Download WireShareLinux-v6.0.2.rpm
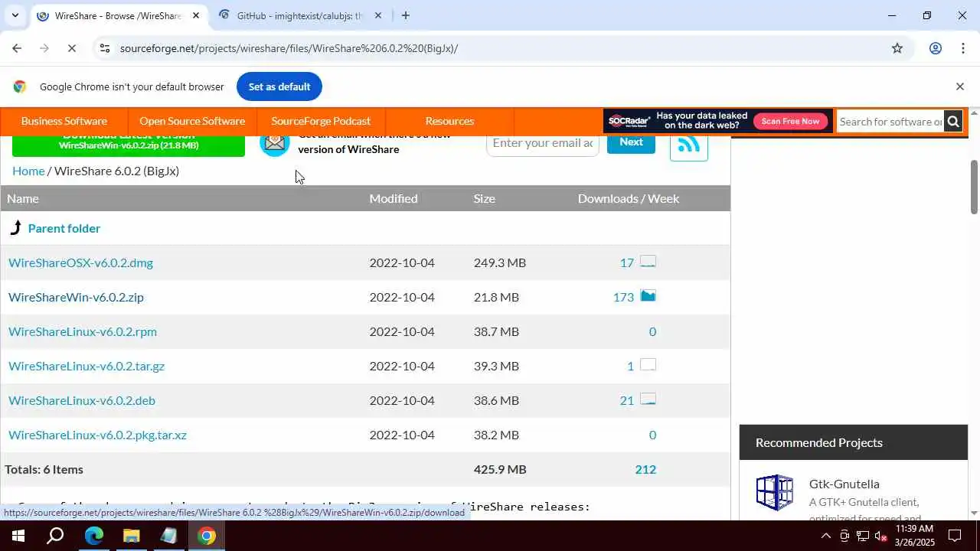Viewport: 980px width, 551px height. tap(83, 331)
